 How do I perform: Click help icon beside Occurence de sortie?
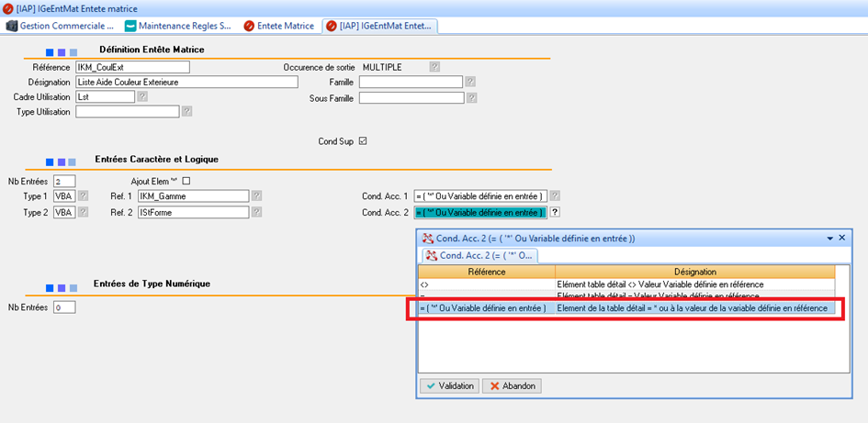pyautogui.click(x=434, y=67)
